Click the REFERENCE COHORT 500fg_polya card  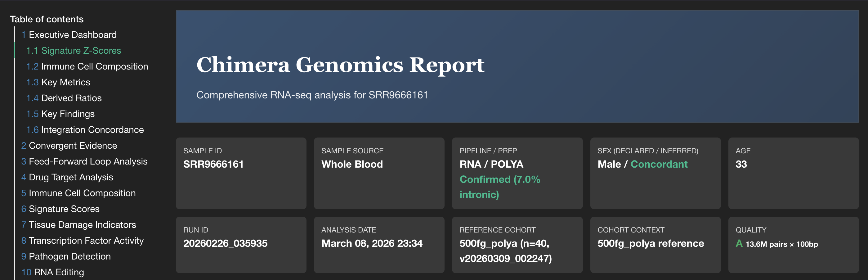(517, 245)
